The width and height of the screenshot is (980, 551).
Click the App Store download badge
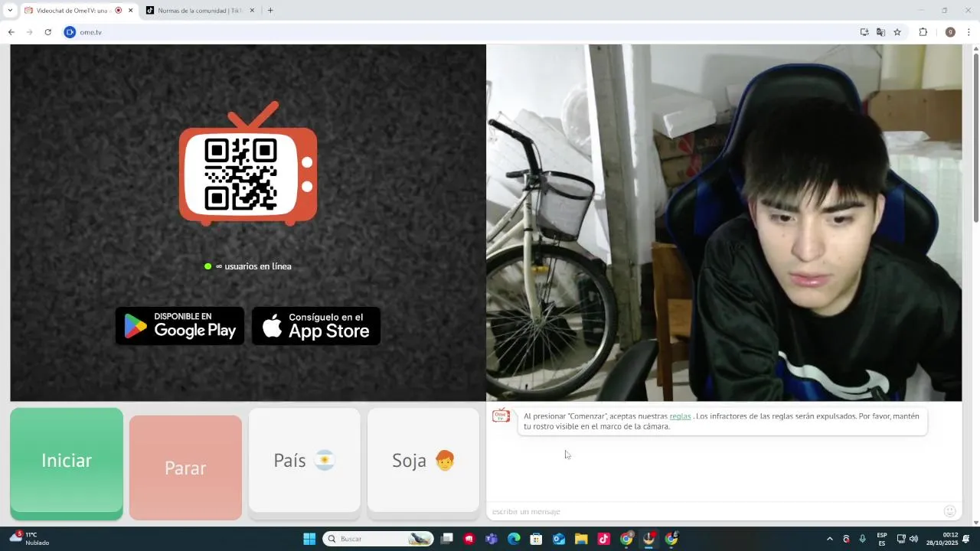click(x=316, y=326)
